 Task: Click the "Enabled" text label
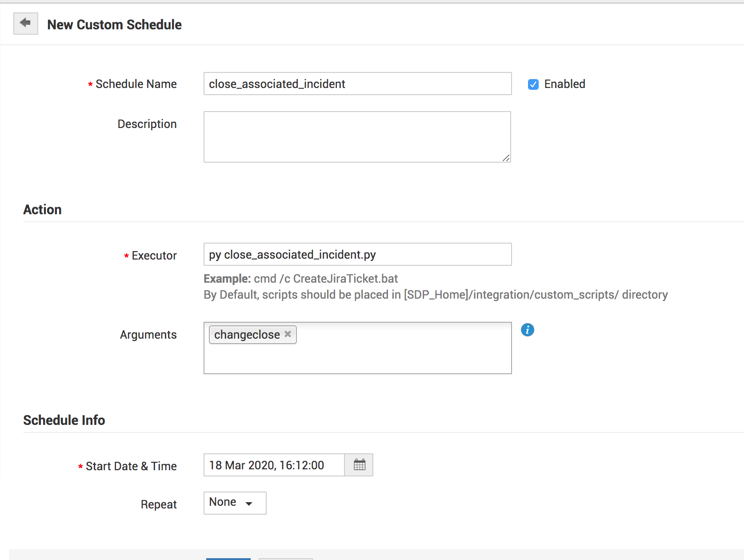pyautogui.click(x=564, y=84)
